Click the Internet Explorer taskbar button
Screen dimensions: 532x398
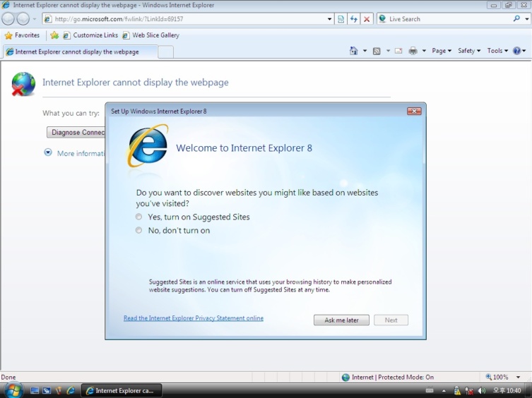[121, 390]
